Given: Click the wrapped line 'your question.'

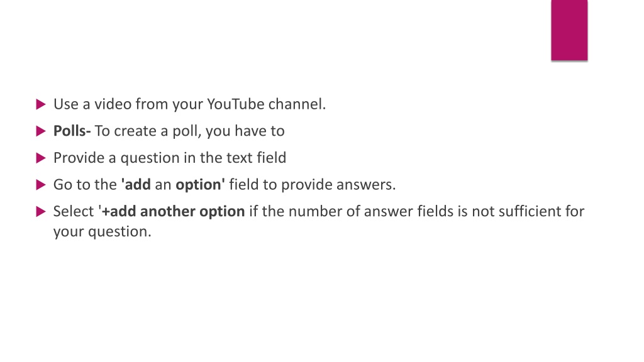Looking at the screenshot, I should (x=103, y=232).
